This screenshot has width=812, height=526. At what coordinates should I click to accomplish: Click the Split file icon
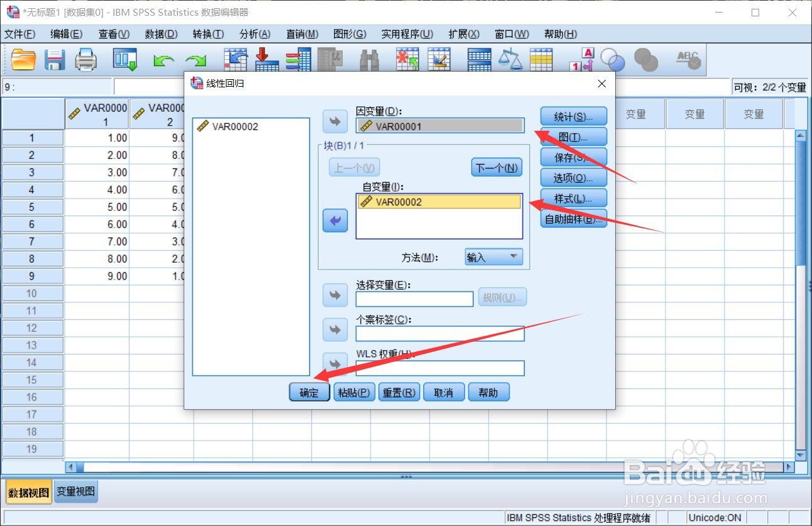479,60
